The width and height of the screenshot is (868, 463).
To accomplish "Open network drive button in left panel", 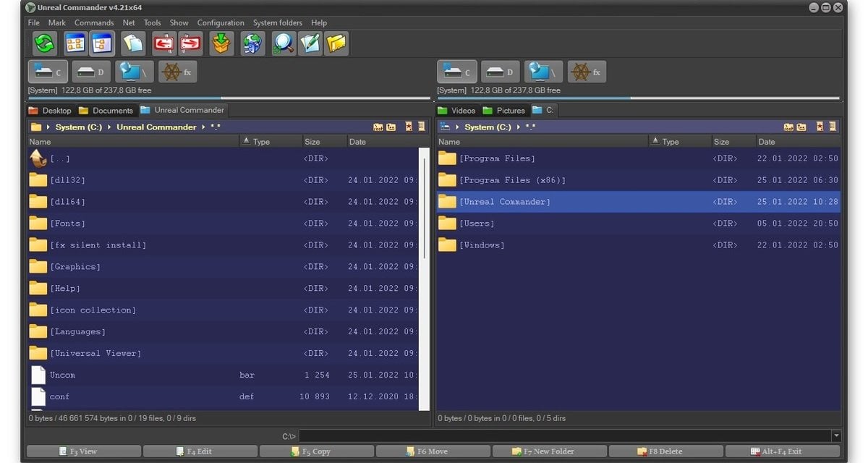I will pyautogui.click(x=135, y=72).
